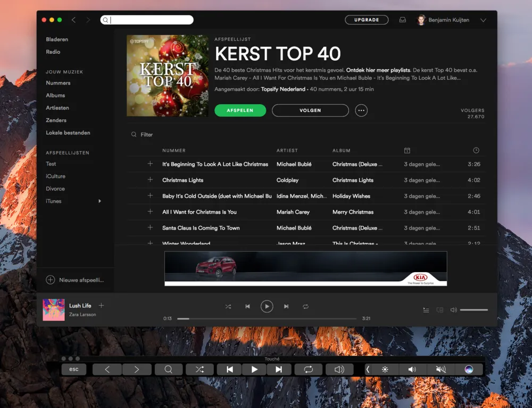Open the Ontdek hier meer playlists link
The height and width of the screenshot is (408, 532).
[x=378, y=70]
